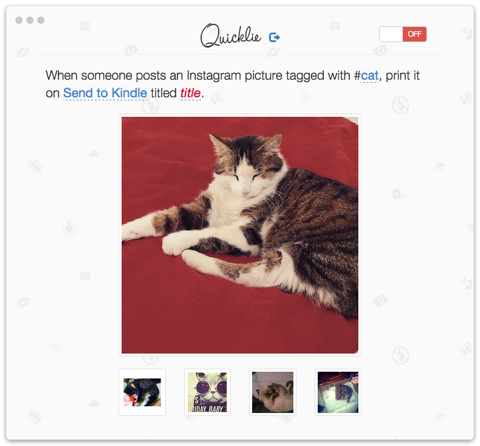Change the #cat hashtag value

pos(370,76)
